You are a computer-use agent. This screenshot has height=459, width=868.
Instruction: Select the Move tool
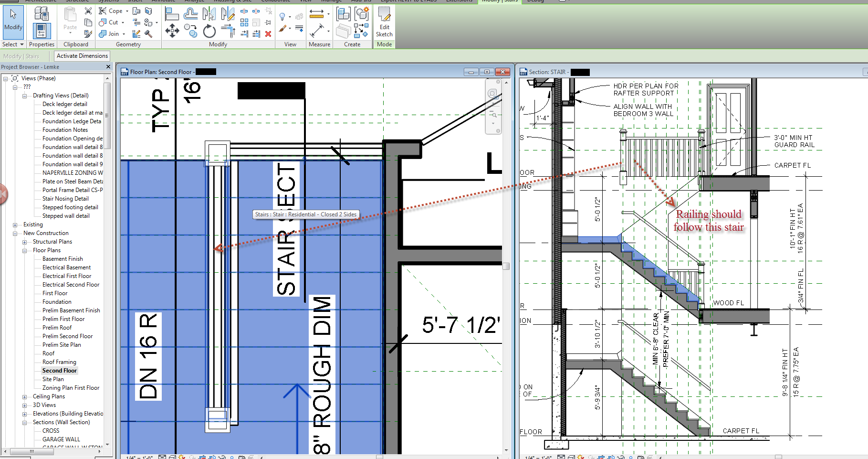(172, 32)
